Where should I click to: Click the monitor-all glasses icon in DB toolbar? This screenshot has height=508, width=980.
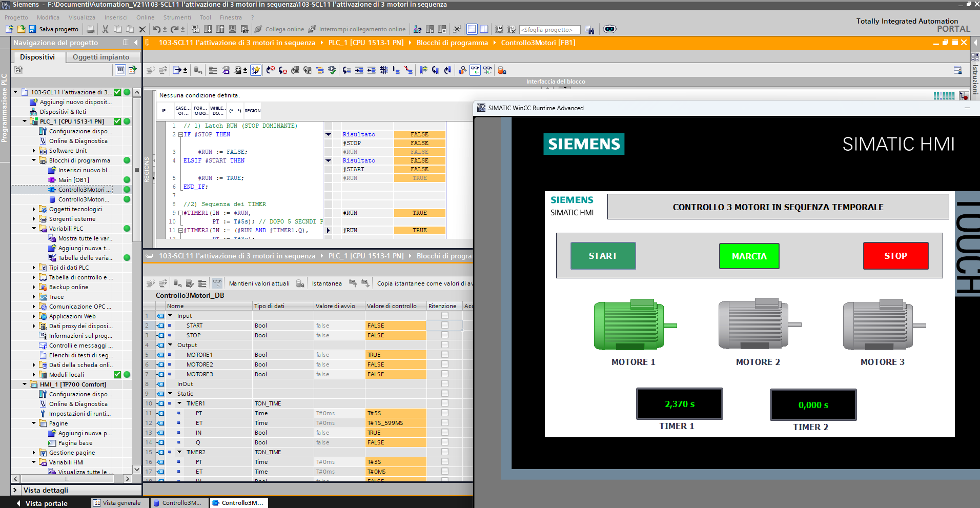[x=217, y=283]
